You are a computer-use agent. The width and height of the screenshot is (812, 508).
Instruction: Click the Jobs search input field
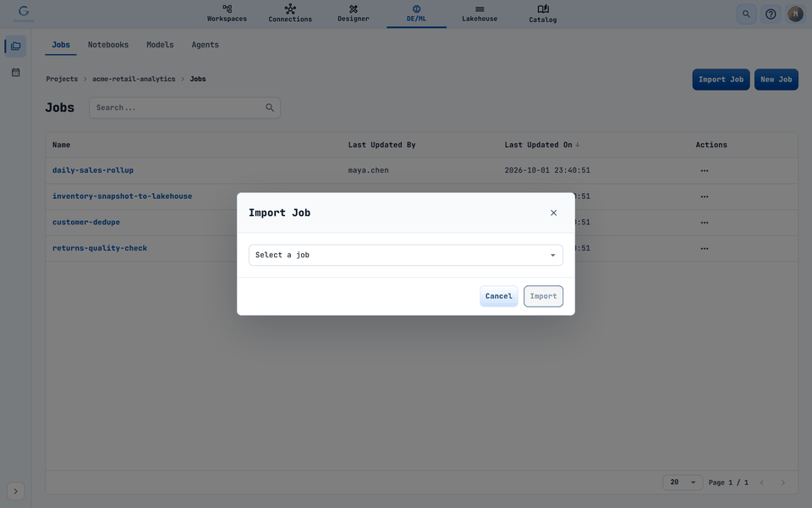tap(185, 108)
